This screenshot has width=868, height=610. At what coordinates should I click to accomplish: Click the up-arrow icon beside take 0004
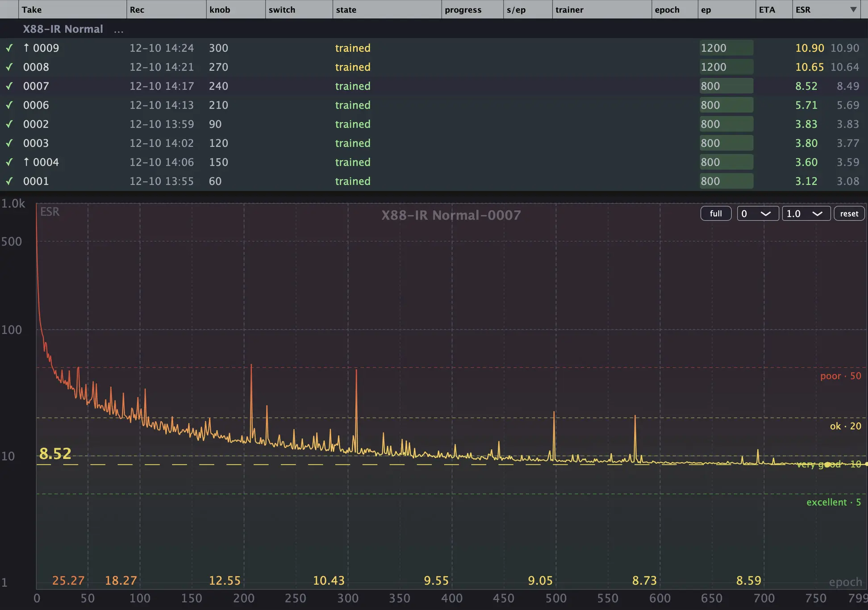26,162
